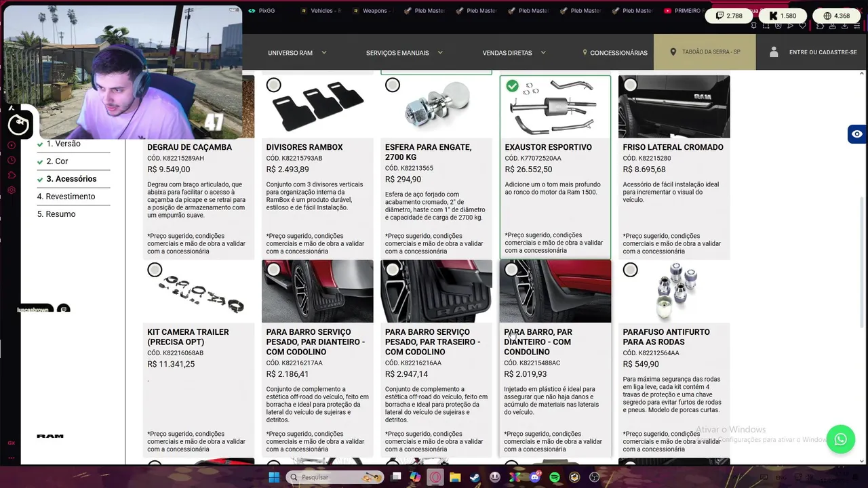Open Steam from the taskbar
Viewport: 868px width, 488px height.
(x=475, y=477)
